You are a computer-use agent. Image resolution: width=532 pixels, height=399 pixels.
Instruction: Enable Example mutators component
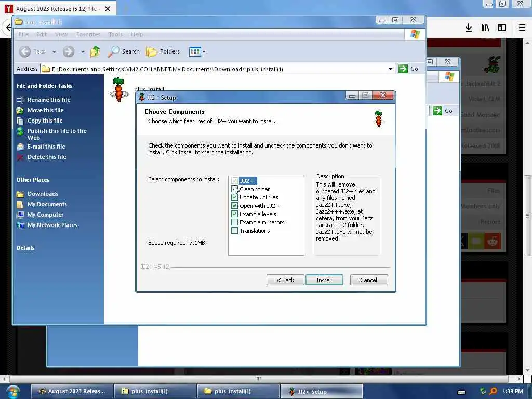pyautogui.click(x=234, y=222)
